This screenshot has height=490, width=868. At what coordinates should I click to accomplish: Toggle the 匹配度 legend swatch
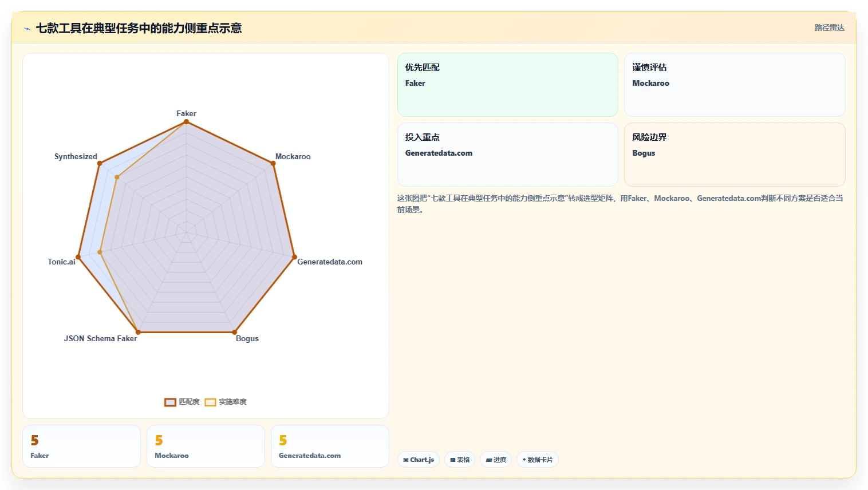pyautogui.click(x=170, y=402)
